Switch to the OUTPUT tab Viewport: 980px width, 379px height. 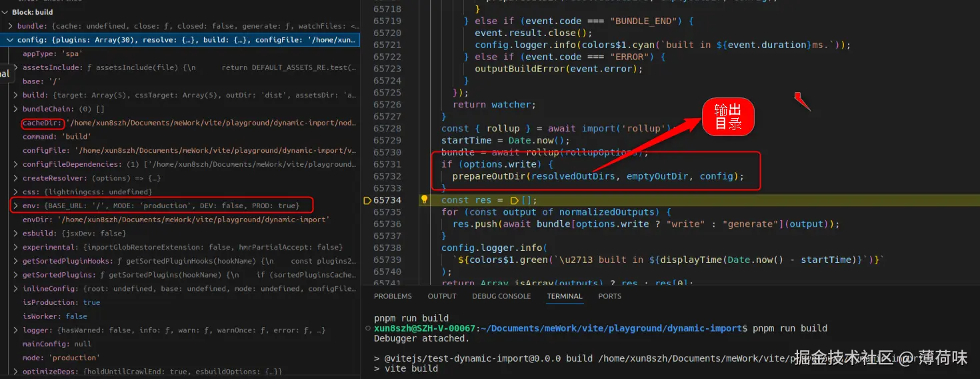pyautogui.click(x=442, y=296)
